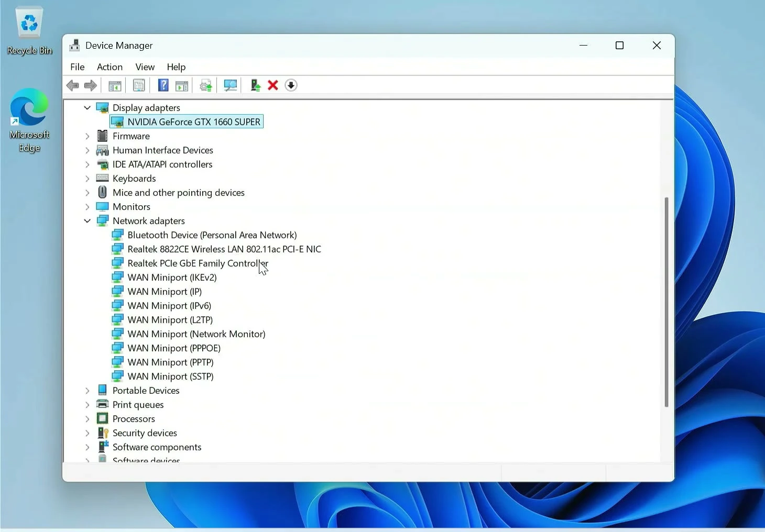Viewport: 765px width, 532px height.
Task: Expand the Keyboards category chevron
Action: point(88,179)
